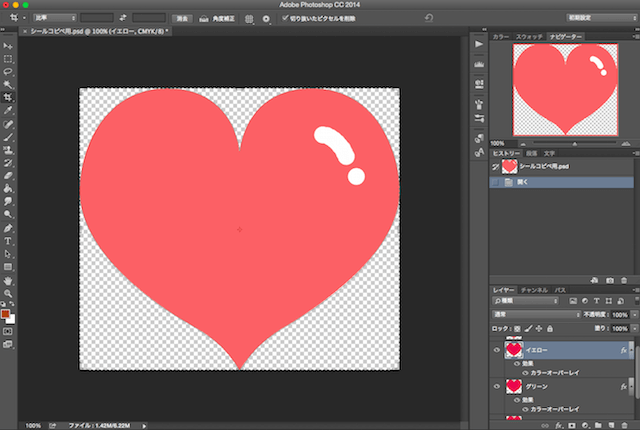Open crop overlay grid options
Viewport: 640px width, 430px height.
point(249,19)
